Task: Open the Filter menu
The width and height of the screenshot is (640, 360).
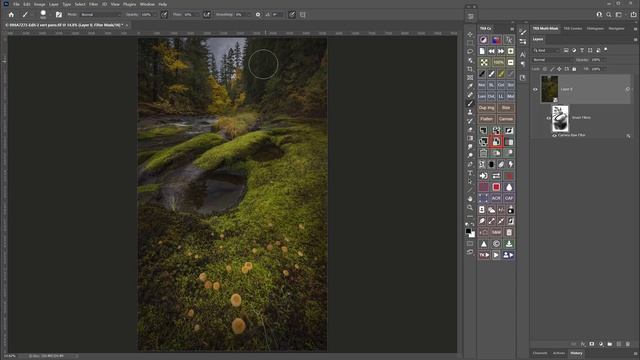Action: click(93, 4)
